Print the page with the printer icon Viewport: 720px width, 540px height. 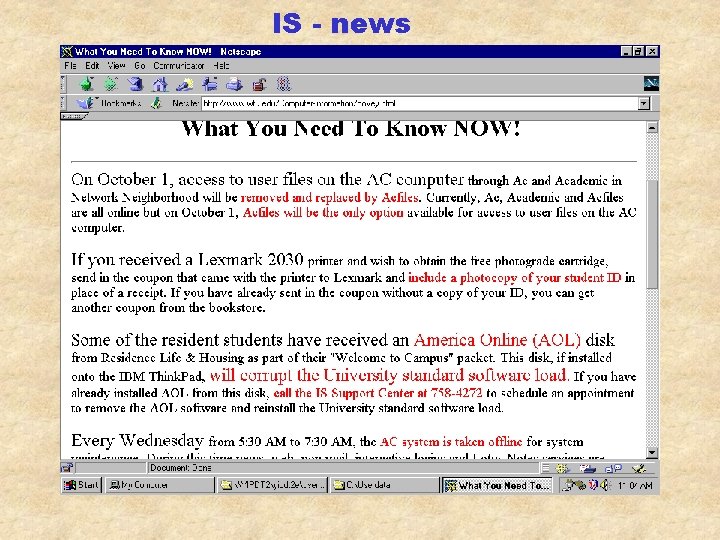(x=235, y=84)
